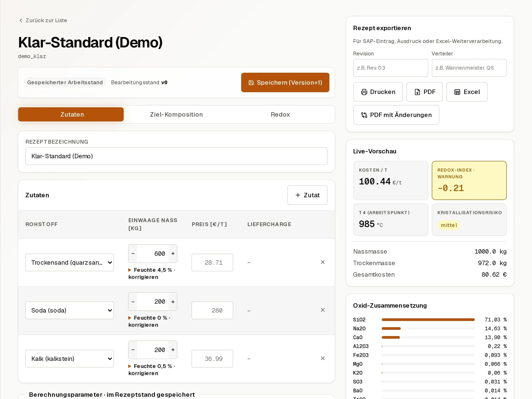
Task: Export recipe as PDF
Action: pyautogui.click(x=424, y=92)
